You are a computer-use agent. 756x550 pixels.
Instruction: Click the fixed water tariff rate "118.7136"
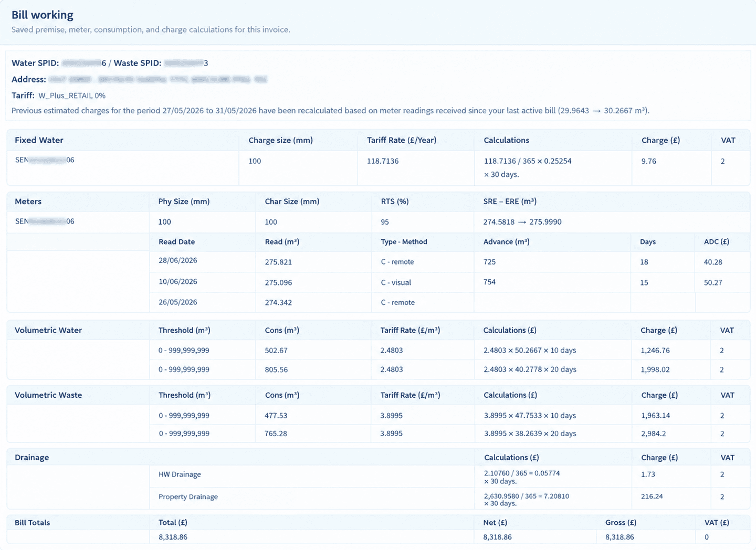[x=383, y=161]
